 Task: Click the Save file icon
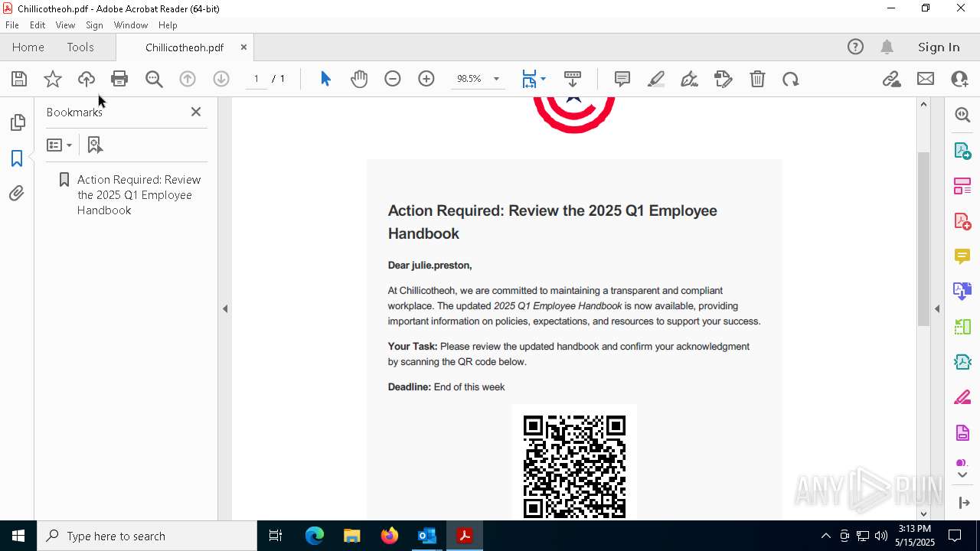pos(19,79)
